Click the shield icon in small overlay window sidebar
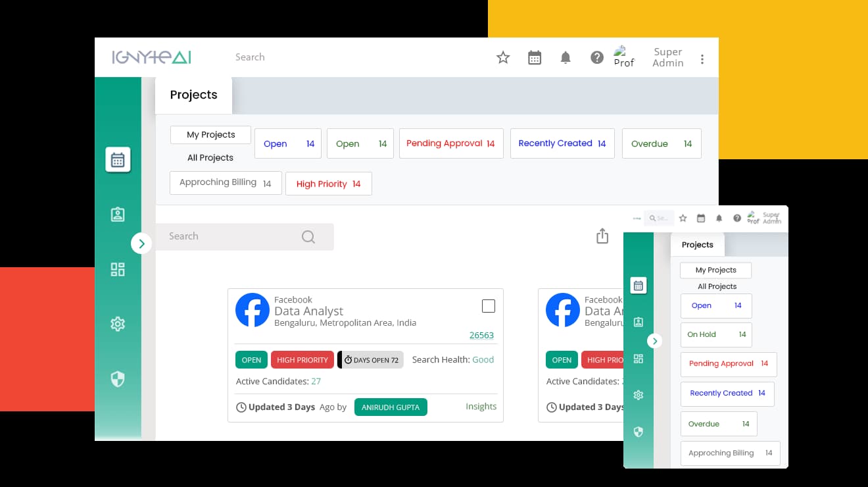The image size is (868, 487). point(638,432)
